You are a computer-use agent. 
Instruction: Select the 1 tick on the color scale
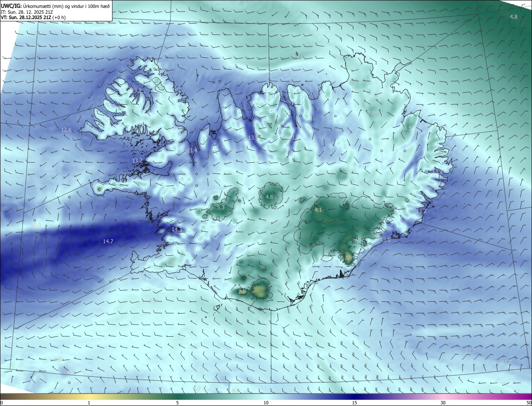(x=89, y=403)
